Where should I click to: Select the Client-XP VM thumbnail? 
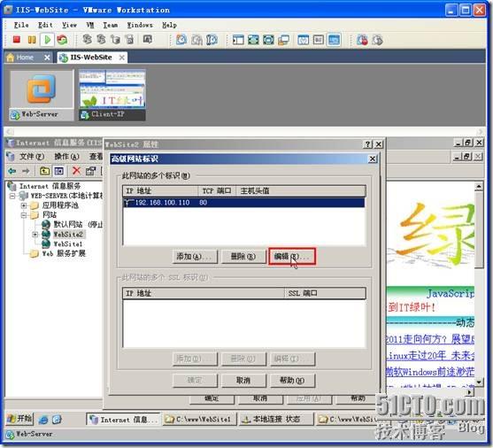[x=112, y=96]
